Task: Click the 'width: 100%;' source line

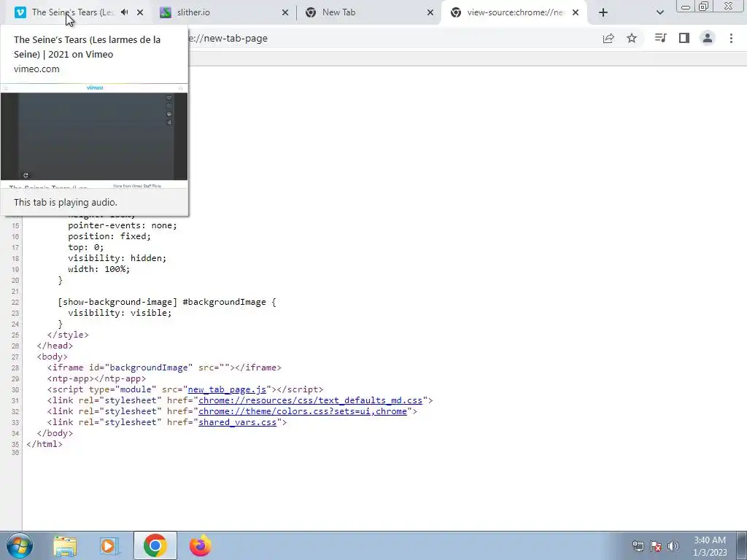Action: pos(98,269)
